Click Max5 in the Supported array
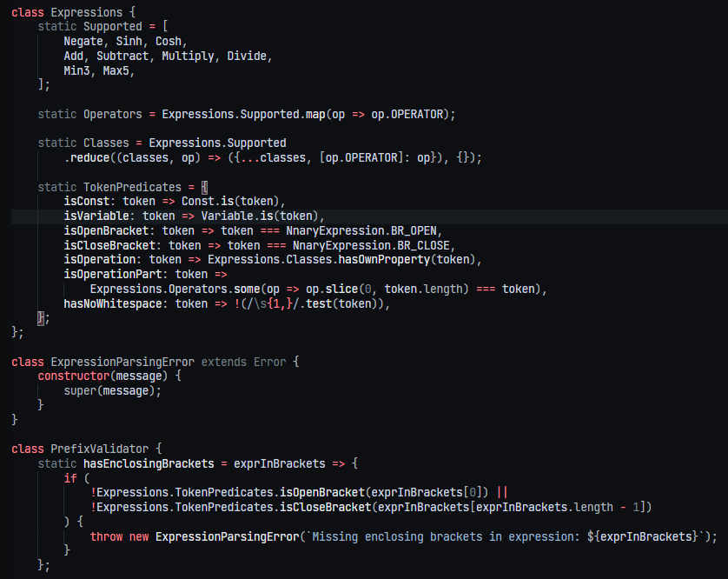 (x=116, y=71)
